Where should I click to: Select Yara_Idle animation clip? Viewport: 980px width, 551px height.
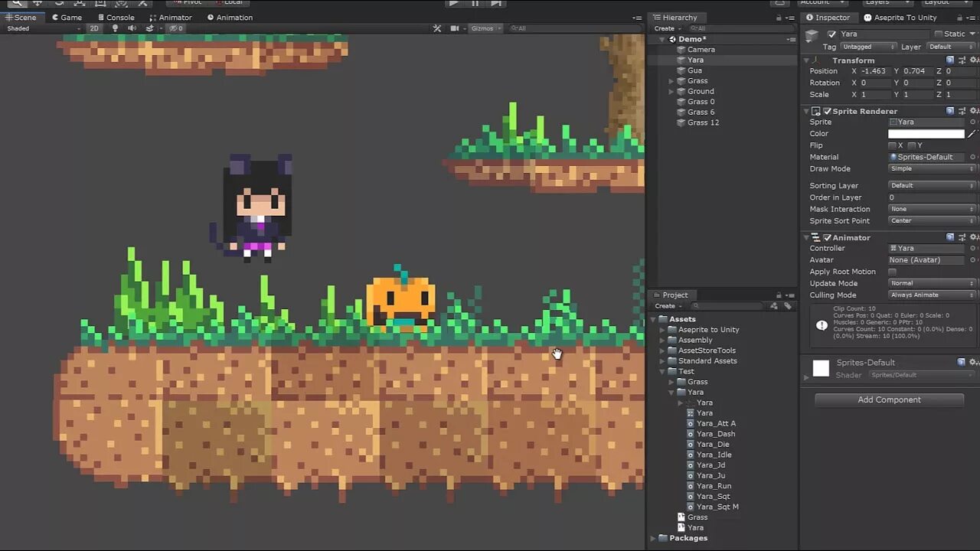pyautogui.click(x=714, y=455)
